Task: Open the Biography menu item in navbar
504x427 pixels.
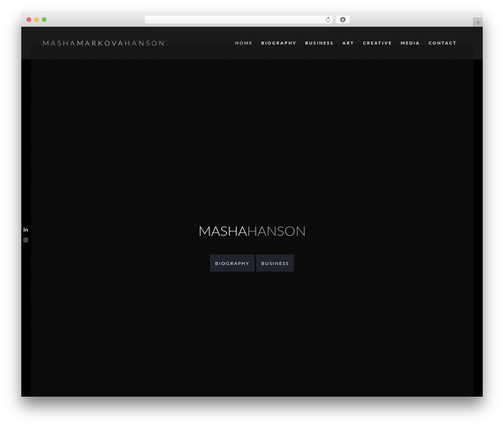Action: coord(279,43)
